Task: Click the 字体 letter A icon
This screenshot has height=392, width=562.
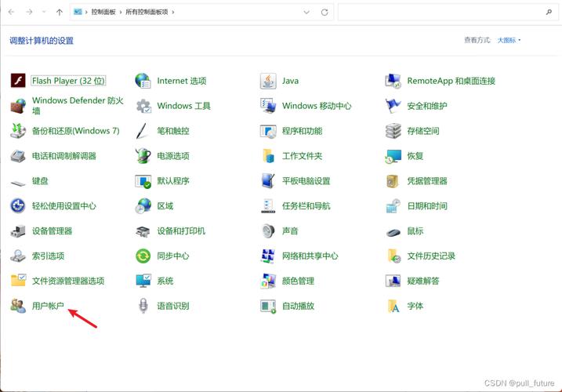Action: tap(393, 306)
